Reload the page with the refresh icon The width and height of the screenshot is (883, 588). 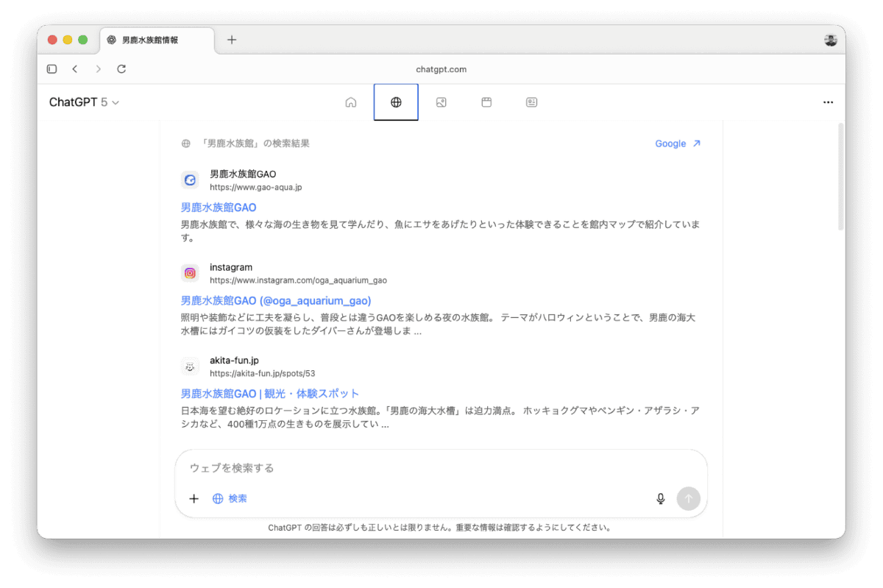coord(121,69)
